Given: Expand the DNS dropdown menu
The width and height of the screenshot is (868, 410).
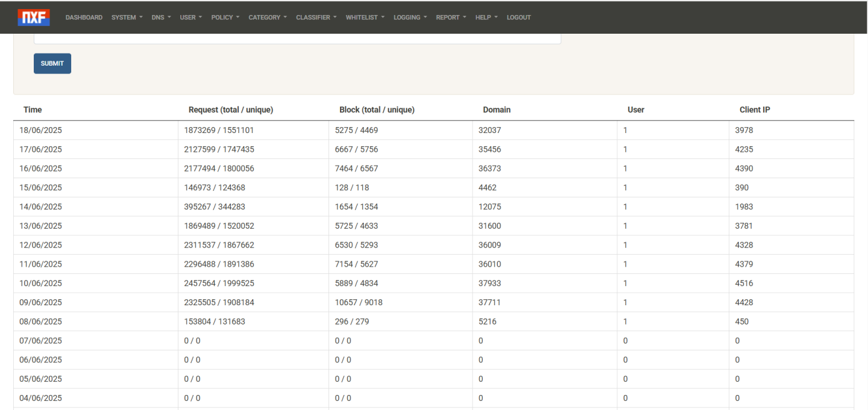Looking at the screenshot, I should 161,17.
